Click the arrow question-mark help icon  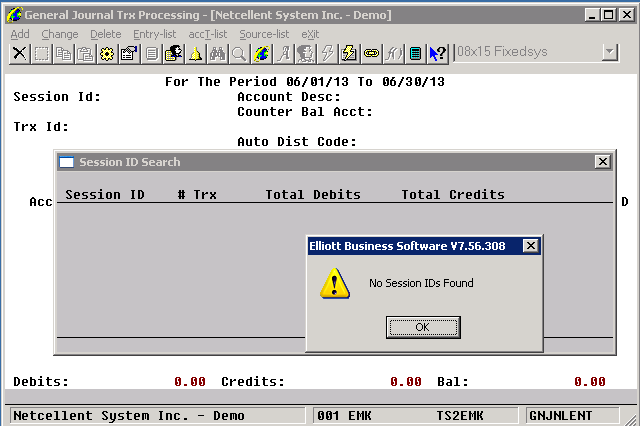438,54
